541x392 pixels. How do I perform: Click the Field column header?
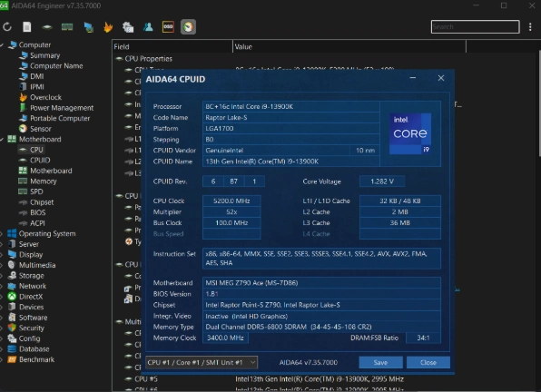click(172, 46)
